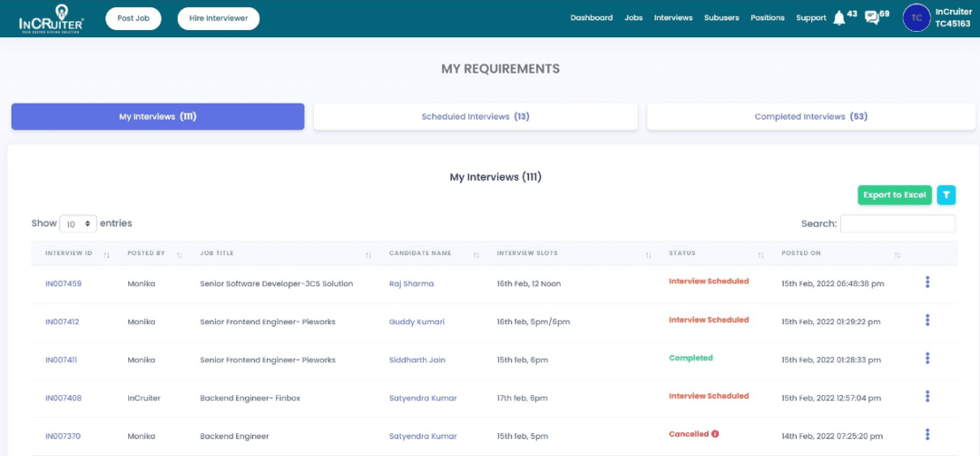
Task: Open candidate Raj Sharma's link
Action: point(411,283)
